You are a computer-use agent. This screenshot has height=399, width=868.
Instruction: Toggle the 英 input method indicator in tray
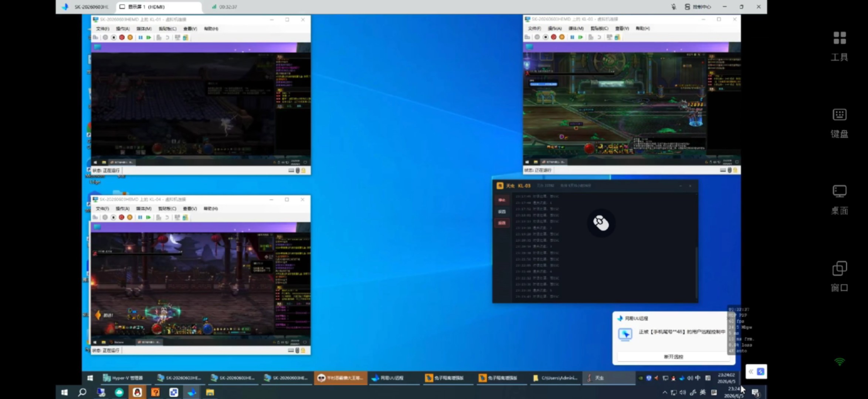click(x=702, y=392)
